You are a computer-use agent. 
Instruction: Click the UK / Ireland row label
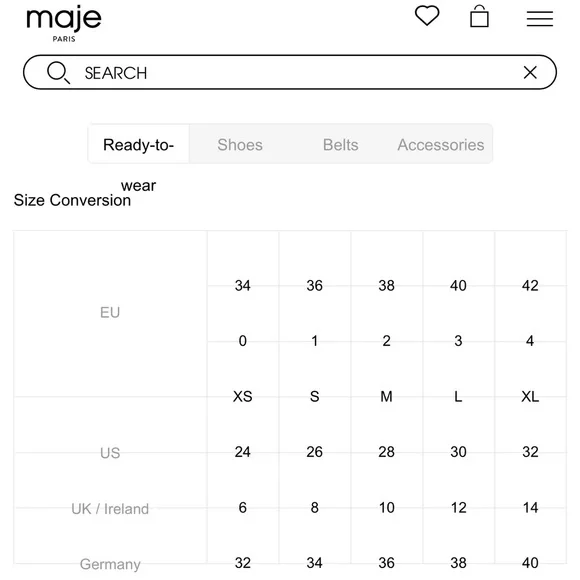click(x=110, y=509)
